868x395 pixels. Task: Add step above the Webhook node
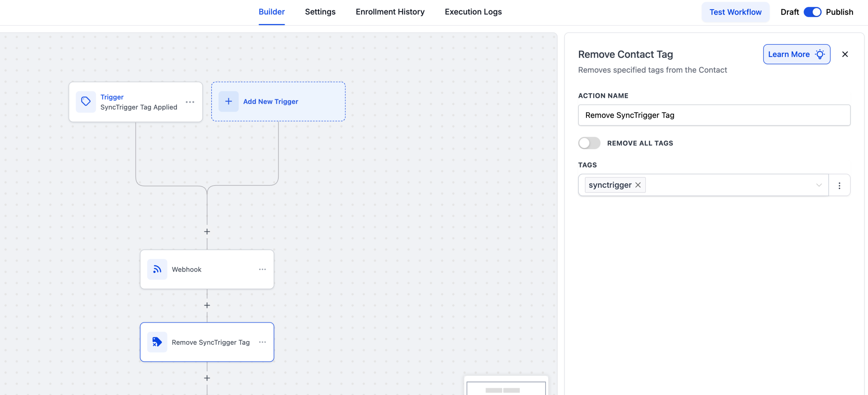(x=207, y=232)
